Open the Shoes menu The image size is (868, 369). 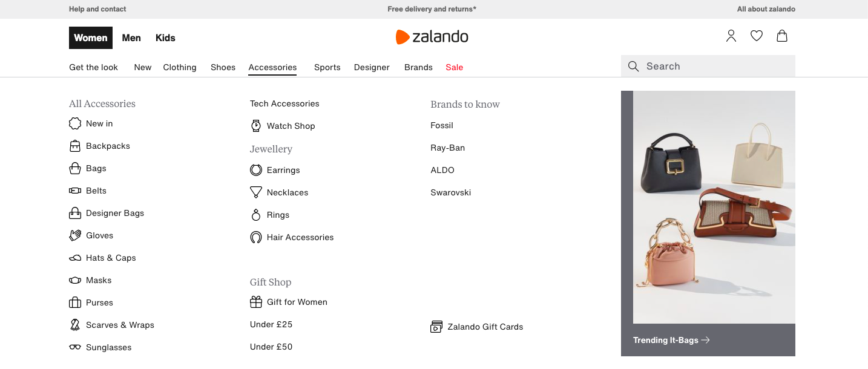click(x=223, y=67)
